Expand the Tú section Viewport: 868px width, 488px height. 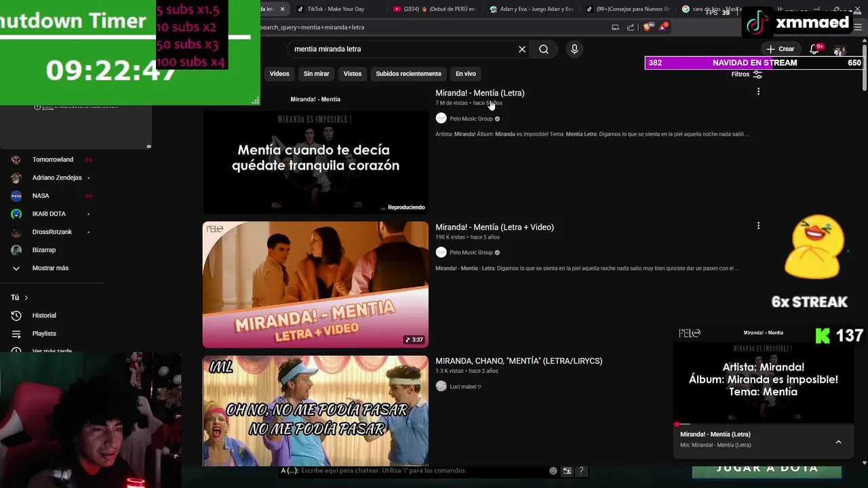[19, 298]
